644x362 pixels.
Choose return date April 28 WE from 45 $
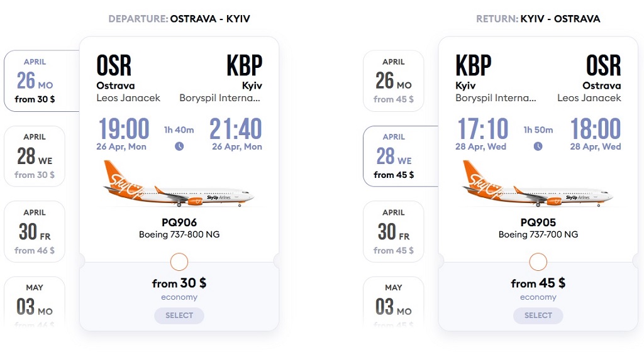coord(401,156)
